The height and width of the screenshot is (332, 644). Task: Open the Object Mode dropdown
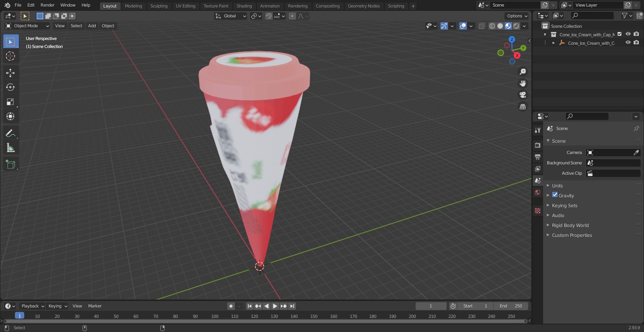point(27,26)
